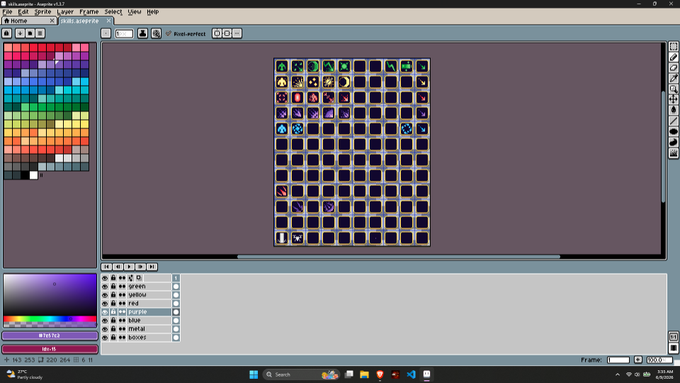
Task: Click the canvas horizontal scrollbar
Action: tap(399, 257)
